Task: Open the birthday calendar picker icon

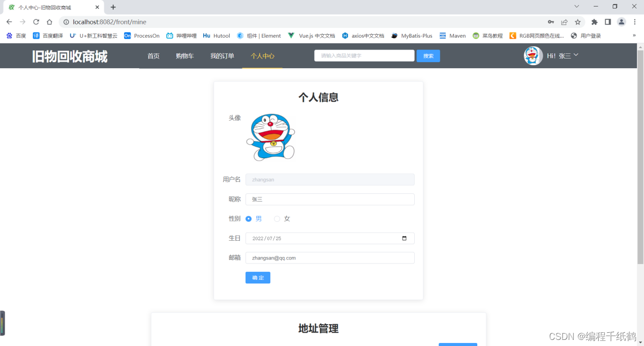Action: tap(405, 238)
